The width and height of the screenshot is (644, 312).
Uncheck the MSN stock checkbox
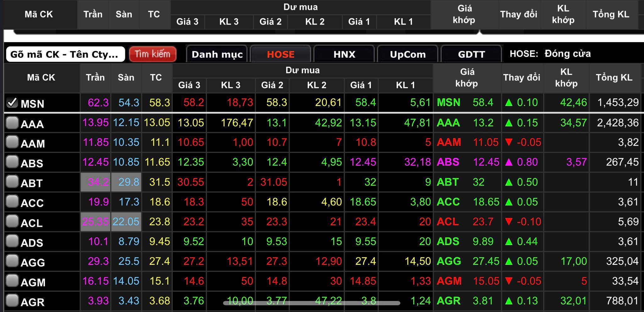[x=12, y=103]
